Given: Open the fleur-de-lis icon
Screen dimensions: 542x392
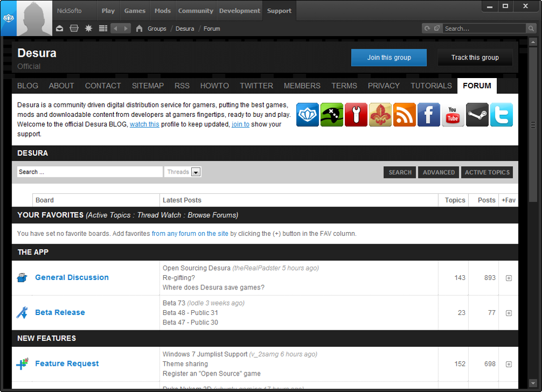Looking at the screenshot, I should pos(380,115).
